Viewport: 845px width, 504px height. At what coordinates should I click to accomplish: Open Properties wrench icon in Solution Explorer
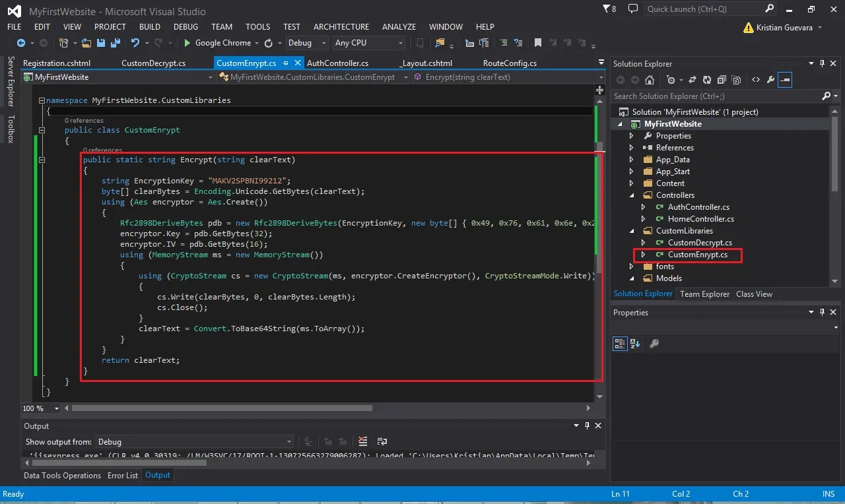click(x=770, y=80)
